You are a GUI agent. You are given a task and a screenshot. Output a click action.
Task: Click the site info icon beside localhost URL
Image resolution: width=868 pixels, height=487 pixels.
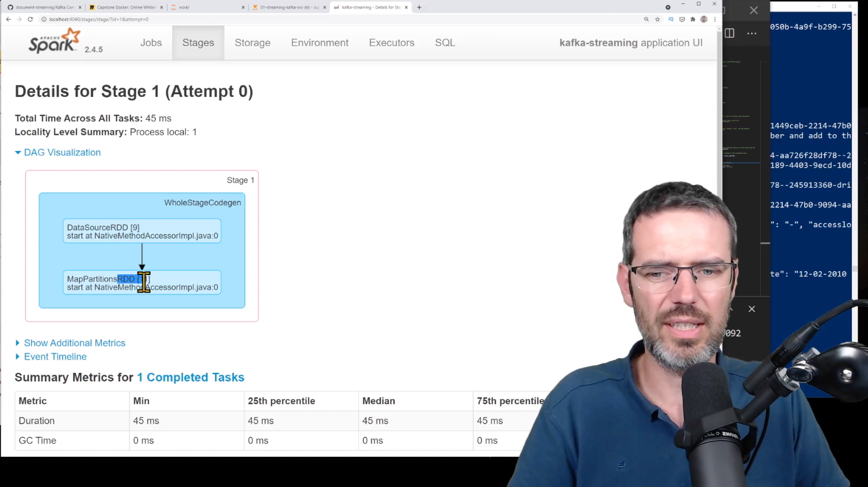(44, 19)
